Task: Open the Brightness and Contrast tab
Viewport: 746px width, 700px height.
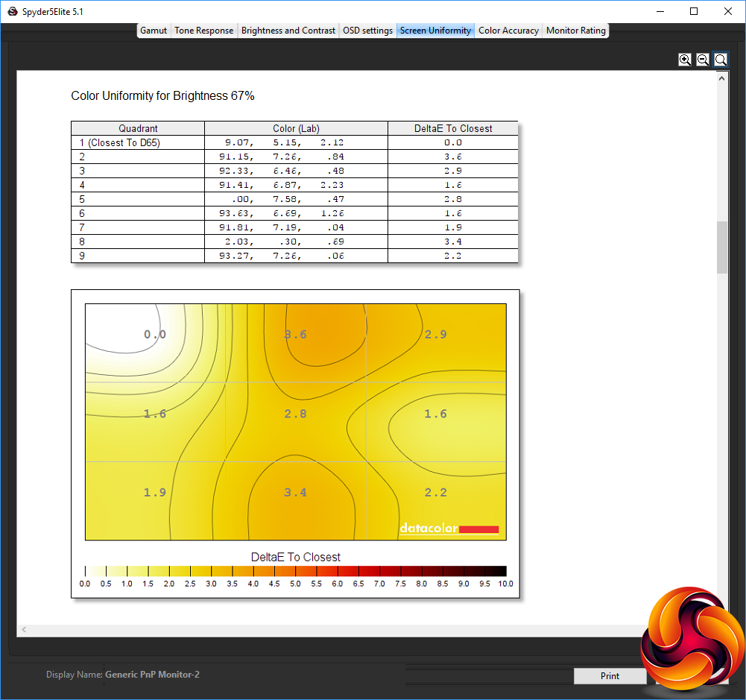Action: point(288,31)
